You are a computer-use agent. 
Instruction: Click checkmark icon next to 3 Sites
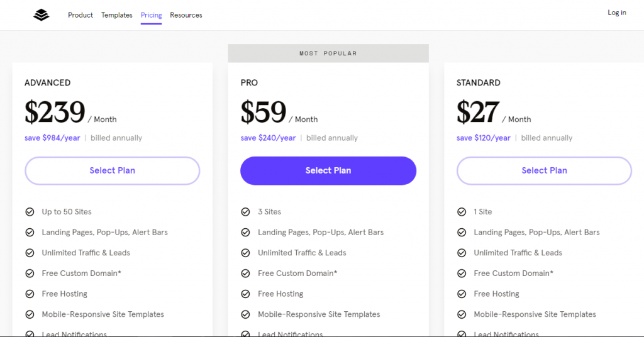coord(245,212)
